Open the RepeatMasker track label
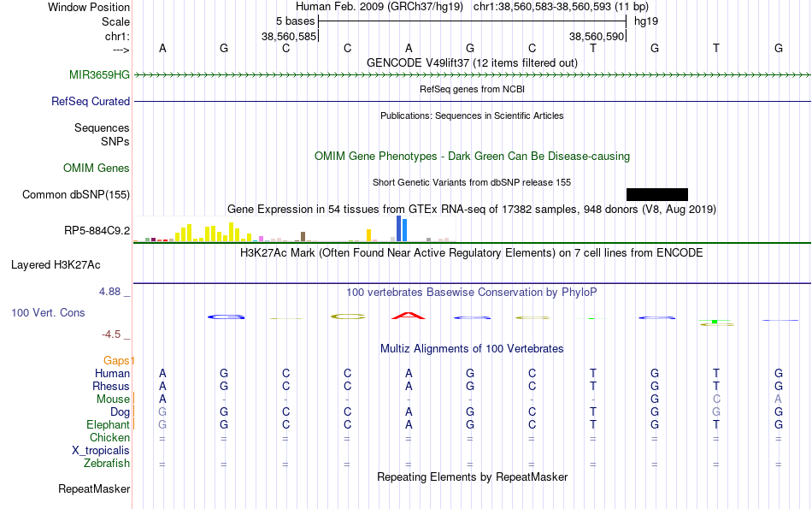The height and width of the screenshot is (509, 812). [x=94, y=488]
